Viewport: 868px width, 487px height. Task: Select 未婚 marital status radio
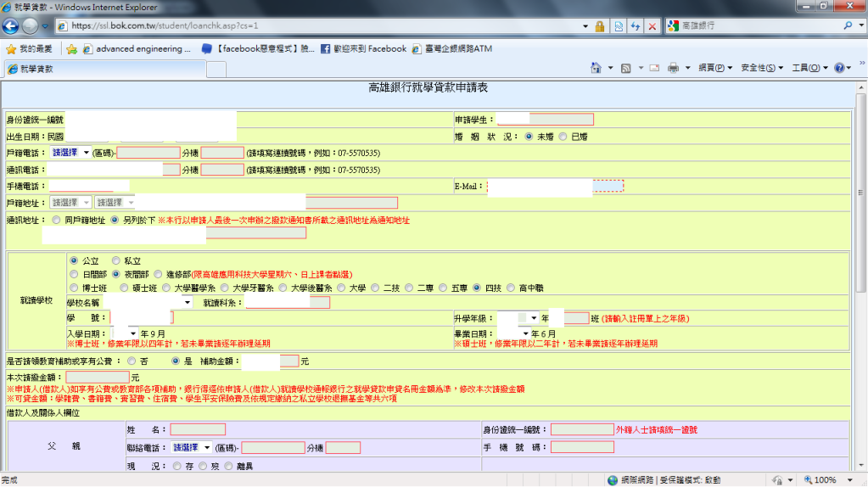(529, 137)
